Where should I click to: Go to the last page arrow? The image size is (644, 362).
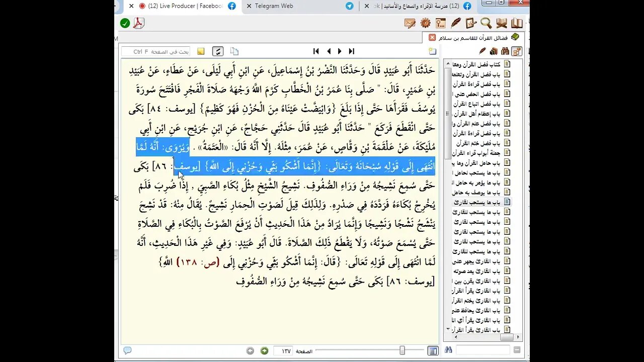(x=352, y=51)
